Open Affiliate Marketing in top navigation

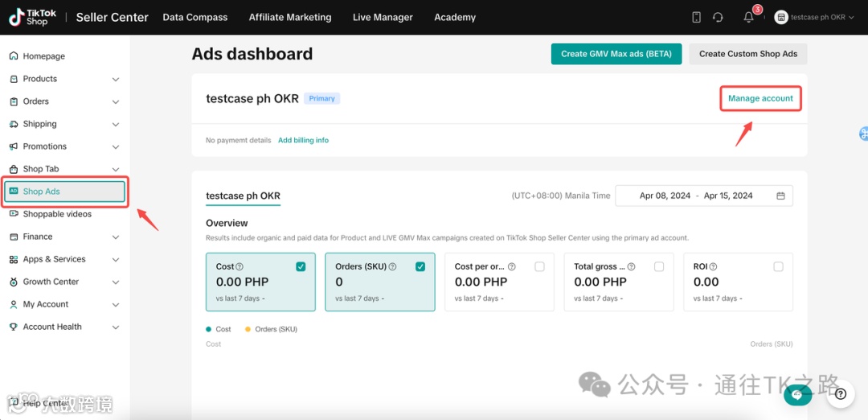tap(290, 17)
